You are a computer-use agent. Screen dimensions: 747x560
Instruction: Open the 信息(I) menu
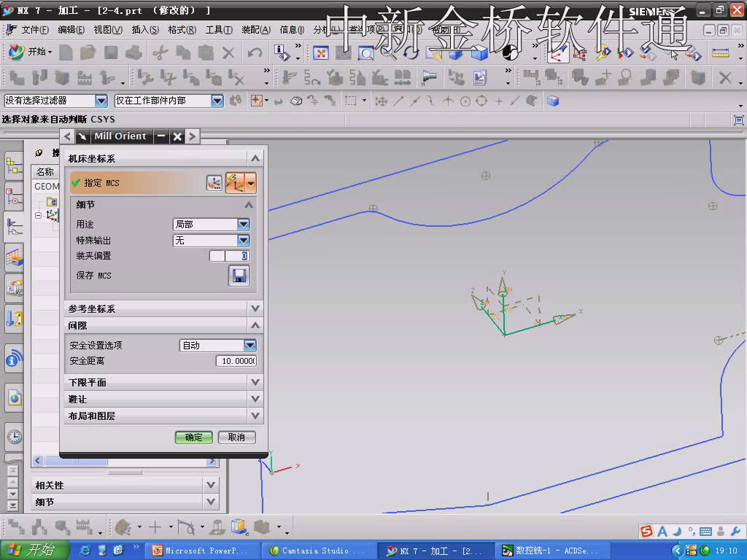tap(292, 30)
